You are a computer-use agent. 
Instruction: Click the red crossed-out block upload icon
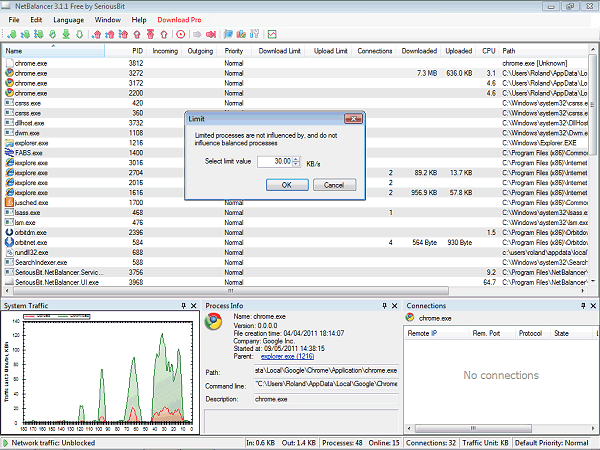coord(137,34)
